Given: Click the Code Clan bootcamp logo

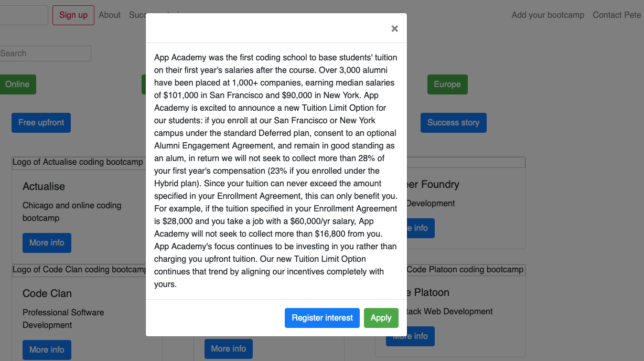Looking at the screenshot, I should click(79, 269).
